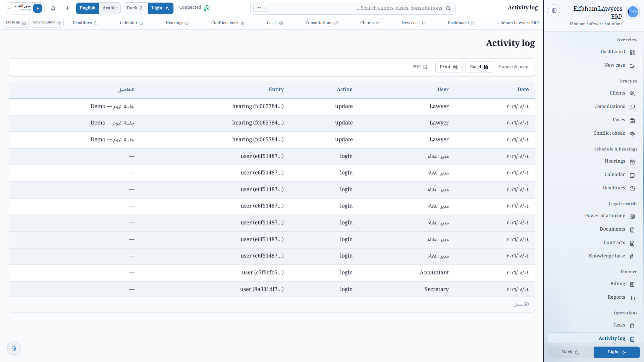Select Light theme in top bar
The width and height of the screenshot is (644, 362).
coord(160,8)
